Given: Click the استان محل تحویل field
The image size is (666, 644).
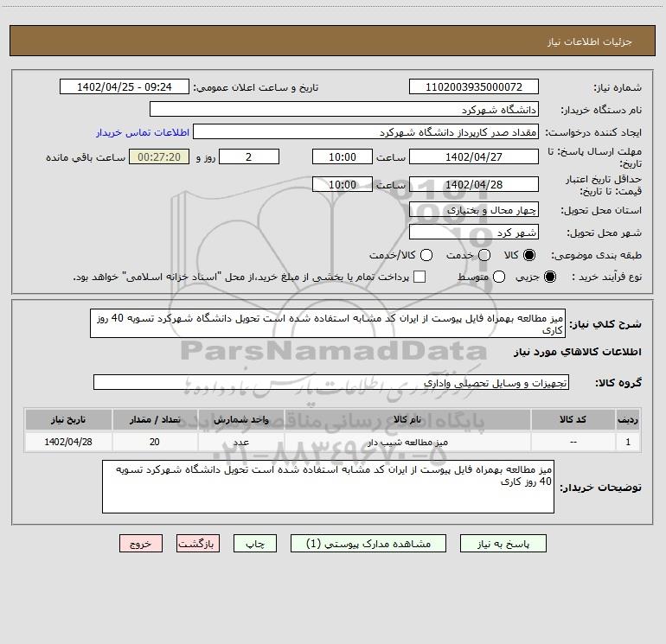Looking at the screenshot, I should pyautogui.click(x=474, y=210).
